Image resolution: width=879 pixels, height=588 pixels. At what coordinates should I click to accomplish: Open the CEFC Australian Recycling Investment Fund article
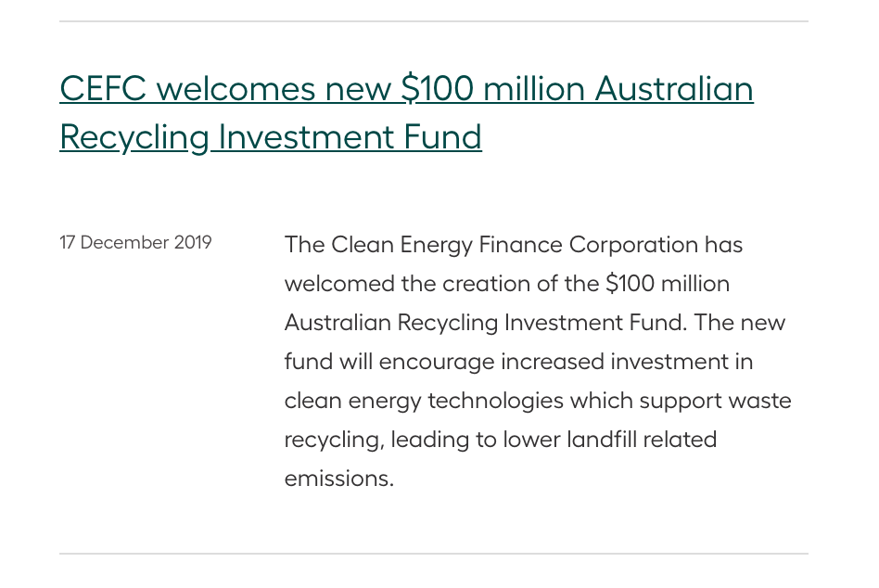point(406,90)
